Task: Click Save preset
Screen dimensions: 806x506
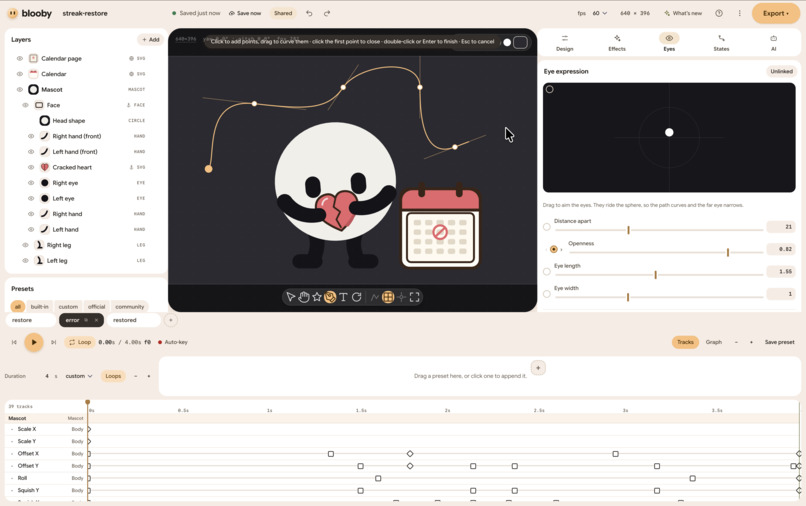Action: (x=779, y=342)
